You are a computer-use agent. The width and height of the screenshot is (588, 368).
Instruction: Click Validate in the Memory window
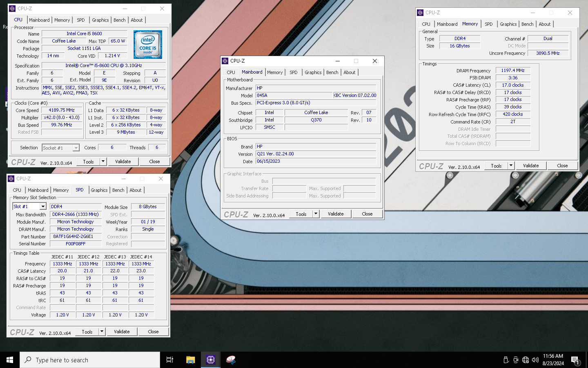531,166
